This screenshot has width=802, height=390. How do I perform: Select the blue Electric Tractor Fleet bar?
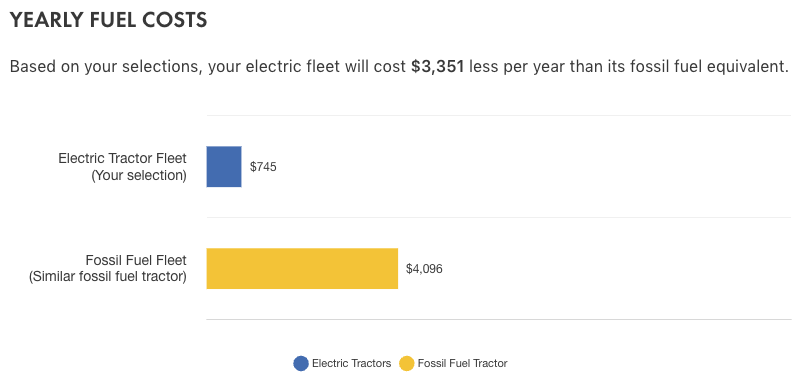(224, 166)
